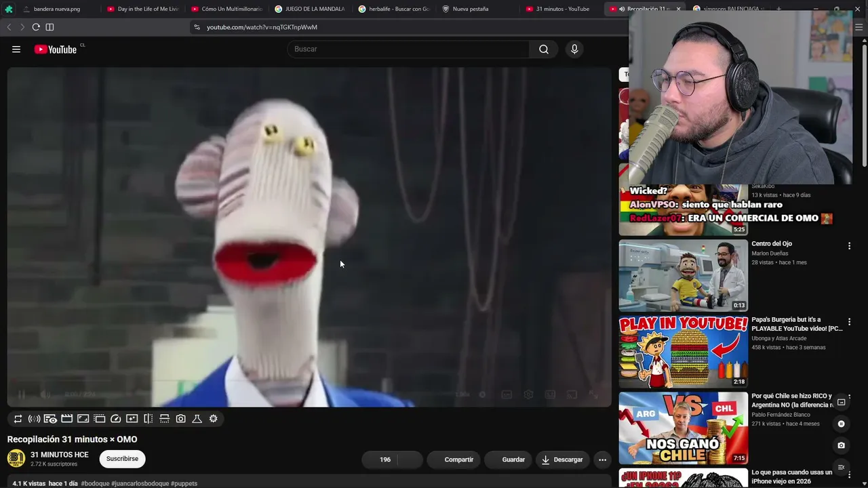Open the #puppets hashtag
The height and width of the screenshot is (488, 868).
click(184, 484)
